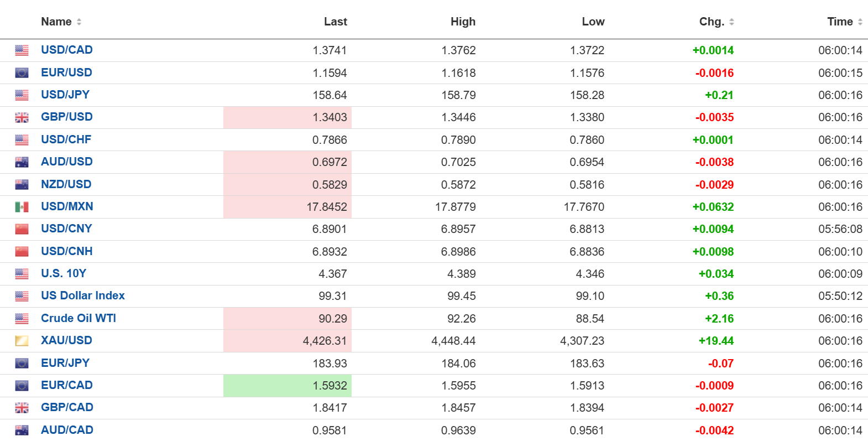Open the GBP/CAD pair link
Image resolution: width=868 pixels, height=441 pixels.
coord(67,407)
